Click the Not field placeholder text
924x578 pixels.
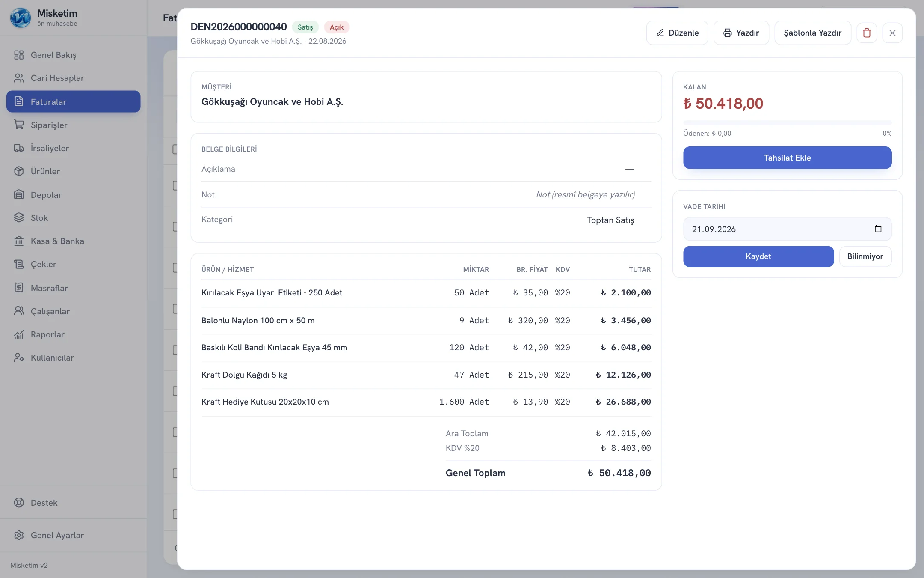[585, 194]
